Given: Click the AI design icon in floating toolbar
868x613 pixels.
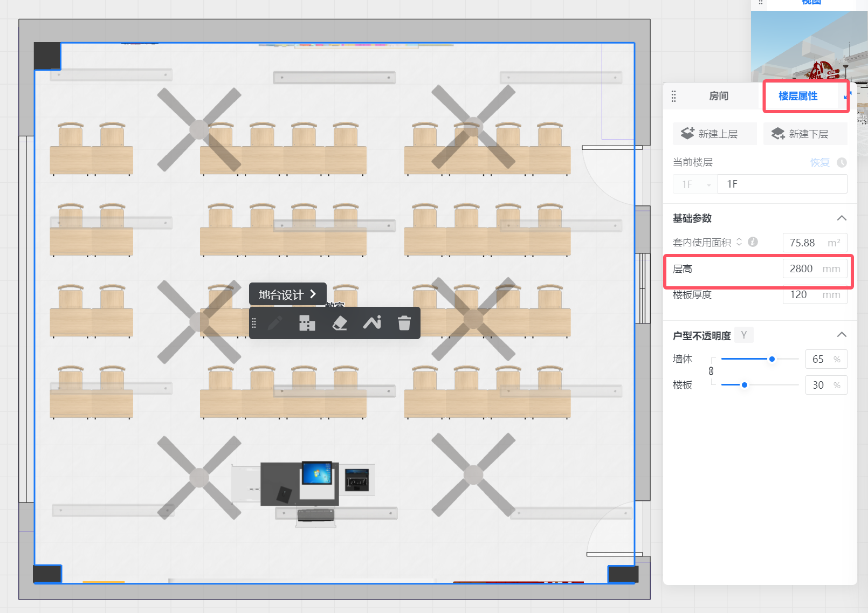Looking at the screenshot, I should pyautogui.click(x=372, y=323).
